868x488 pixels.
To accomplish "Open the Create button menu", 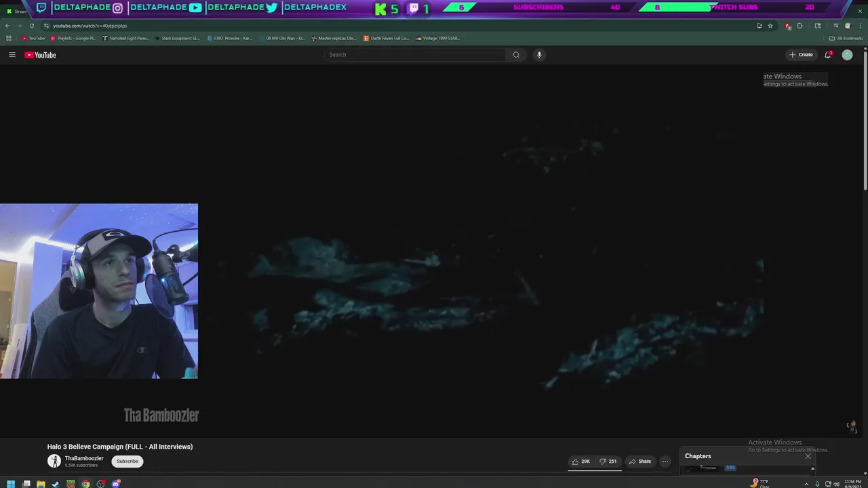I will pos(801,55).
